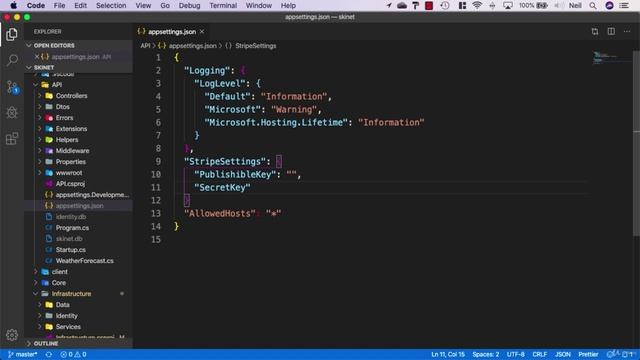This screenshot has height=360, width=640.
Task: Expand the wwwroot folder
Action: [69, 173]
